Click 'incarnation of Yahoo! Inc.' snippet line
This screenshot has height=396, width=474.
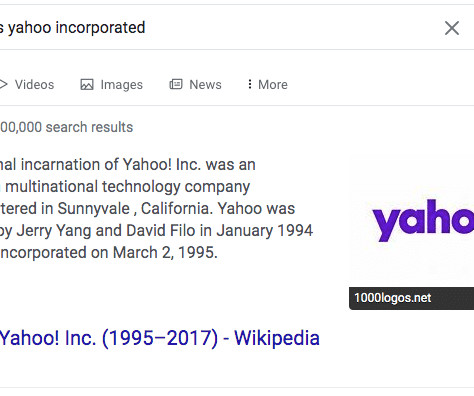111,165
